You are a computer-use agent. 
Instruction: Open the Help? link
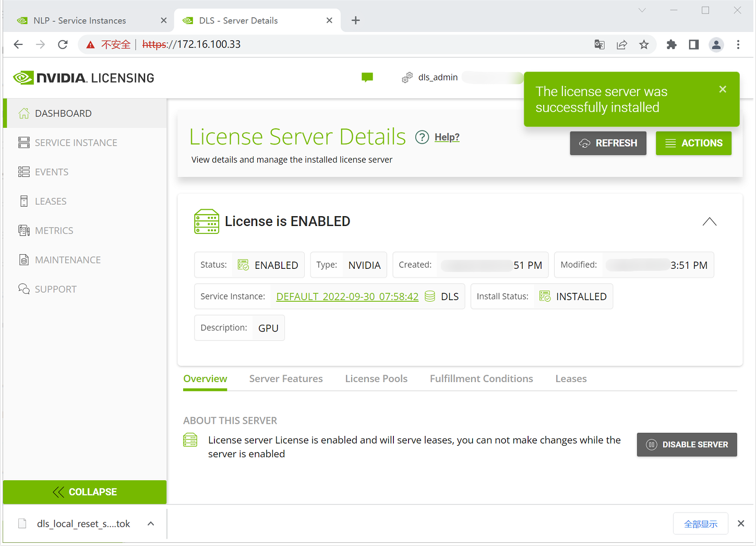447,137
